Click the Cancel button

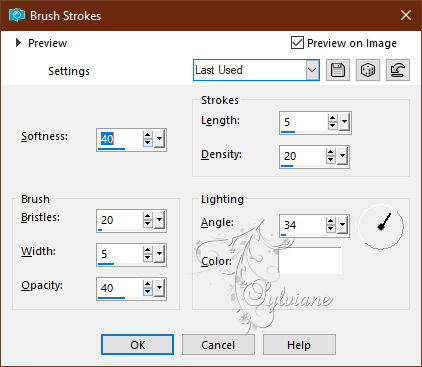click(218, 345)
